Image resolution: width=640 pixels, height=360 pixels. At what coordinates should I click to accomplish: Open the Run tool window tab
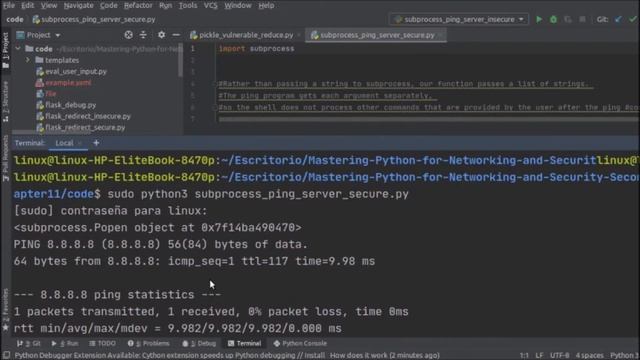[x=65, y=344]
